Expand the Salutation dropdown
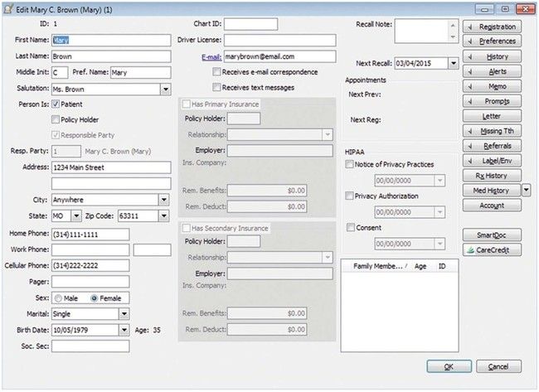 click(165, 89)
